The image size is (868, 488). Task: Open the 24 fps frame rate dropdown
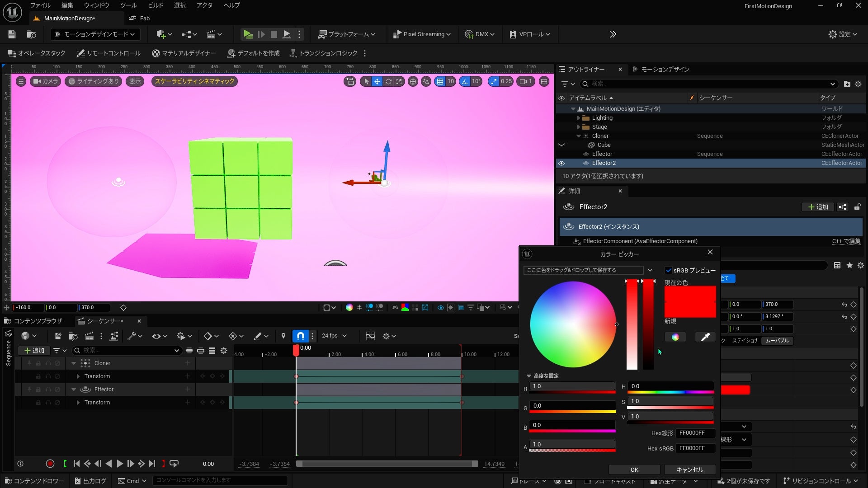coord(334,336)
